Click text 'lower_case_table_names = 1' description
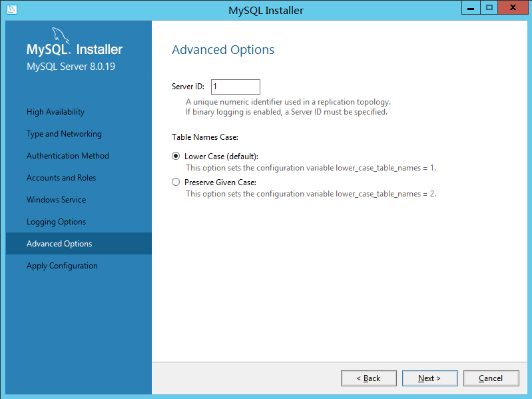 pos(311,168)
